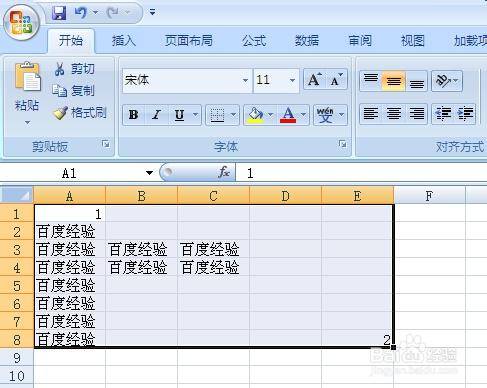The height and width of the screenshot is (388, 487).
Task: Align text to top of cell
Action: click(371, 80)
